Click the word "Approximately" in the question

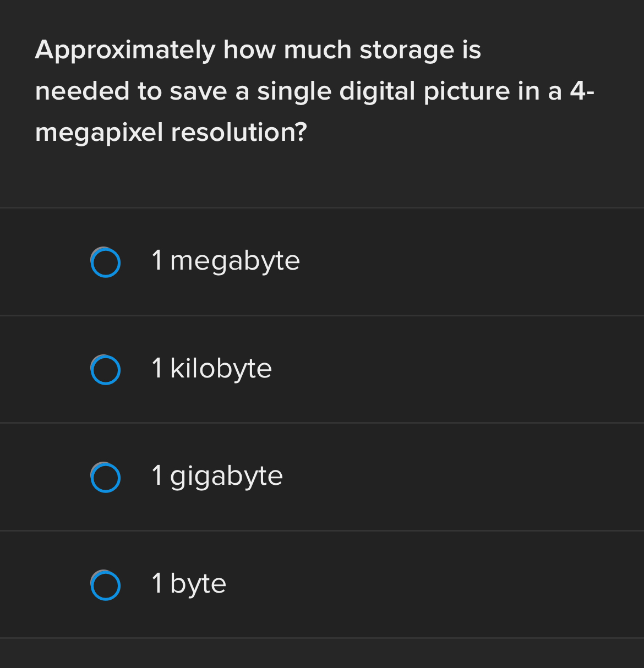125,50
